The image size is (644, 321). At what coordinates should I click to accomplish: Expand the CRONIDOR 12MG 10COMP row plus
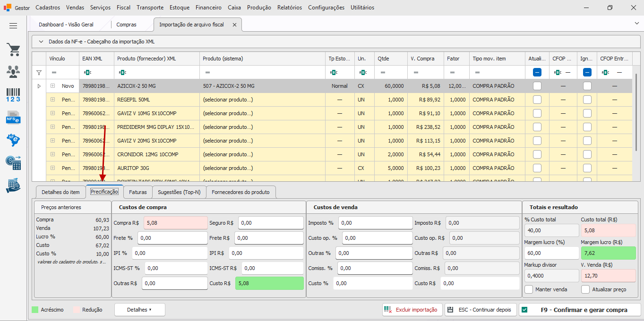[x=52, y=154]
